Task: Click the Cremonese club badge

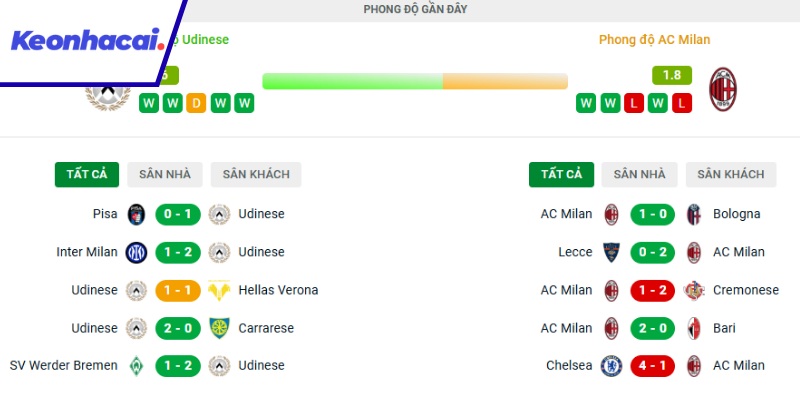Action: coord(694,290)
